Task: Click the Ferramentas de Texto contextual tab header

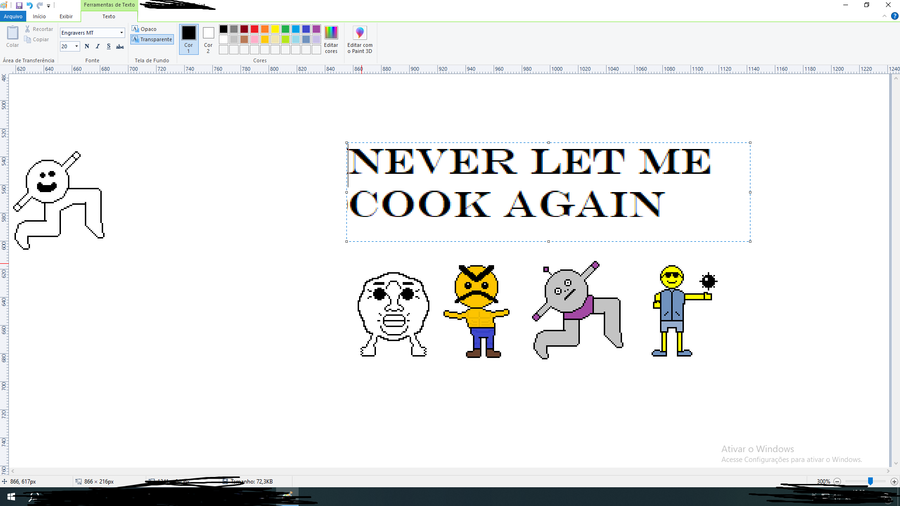Action: [109, 5]
